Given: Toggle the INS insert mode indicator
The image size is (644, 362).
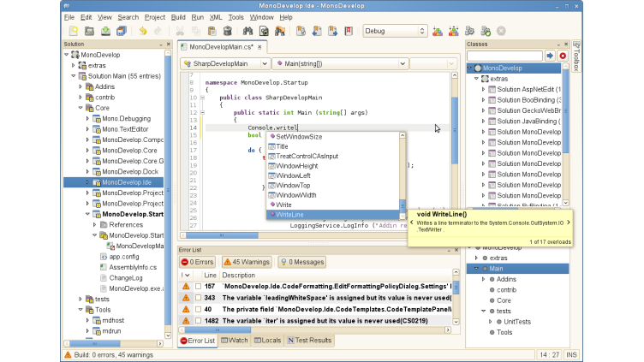Looking at the screenshot, I should pyautogui.click(x=571, y=355).
